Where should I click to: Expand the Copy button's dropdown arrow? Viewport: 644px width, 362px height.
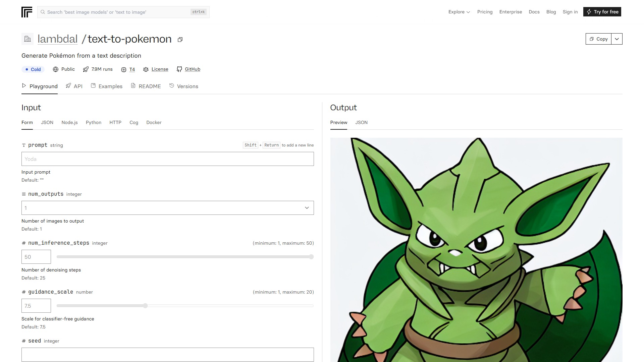[x=617, y=39]
